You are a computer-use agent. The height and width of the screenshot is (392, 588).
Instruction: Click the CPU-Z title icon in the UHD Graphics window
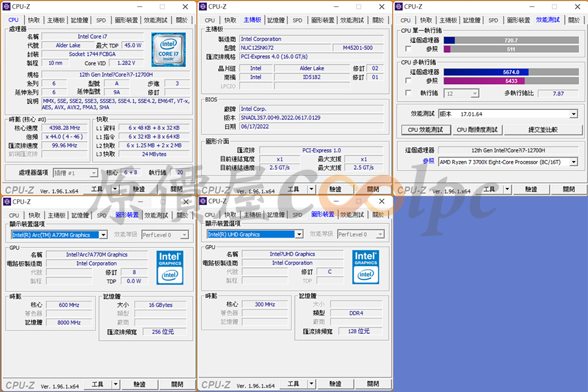[203, 201]
